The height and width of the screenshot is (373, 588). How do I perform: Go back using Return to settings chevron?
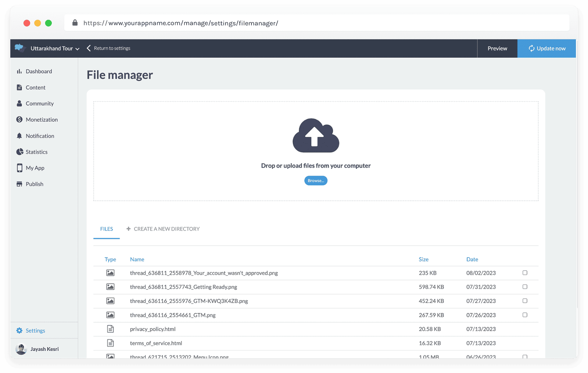click(x=89, y=48)
